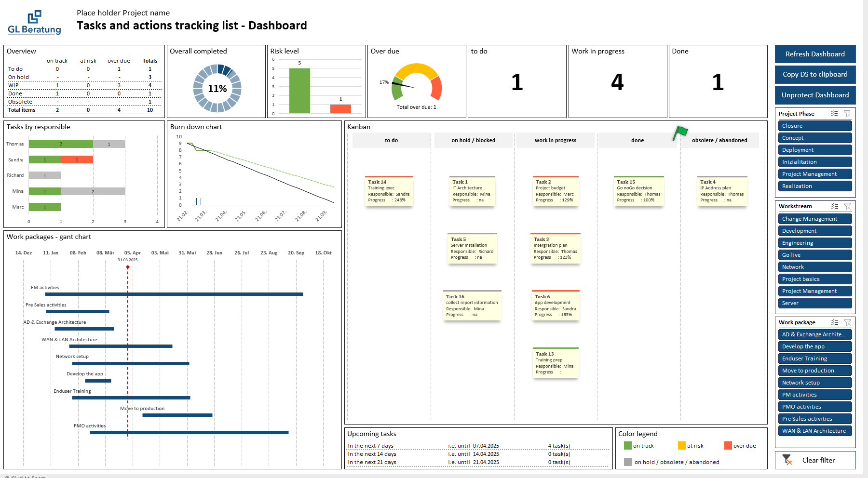Select Enduser Training work package
Image resolution: width=868 pixels, height=478 pixels.
click(x=815, y=358)
